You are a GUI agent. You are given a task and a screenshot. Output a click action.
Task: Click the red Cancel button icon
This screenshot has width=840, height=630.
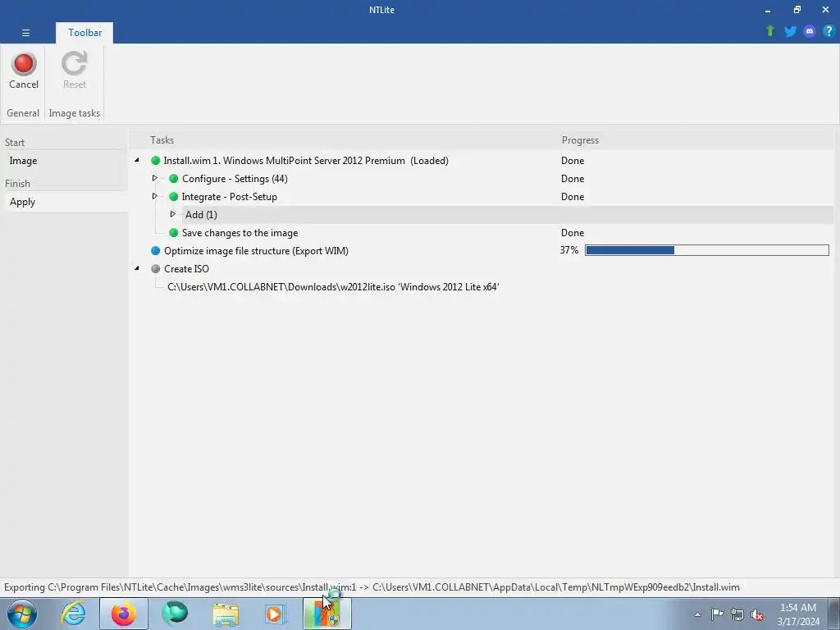(24, 64)
